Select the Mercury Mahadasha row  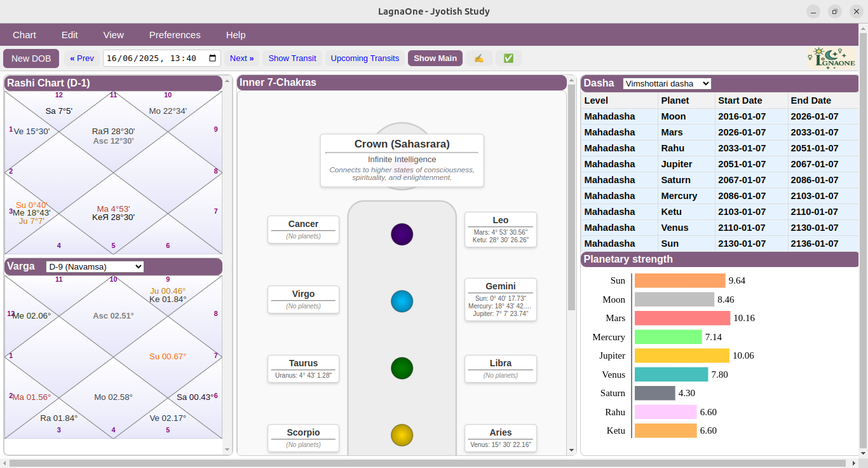click(720, 196)
